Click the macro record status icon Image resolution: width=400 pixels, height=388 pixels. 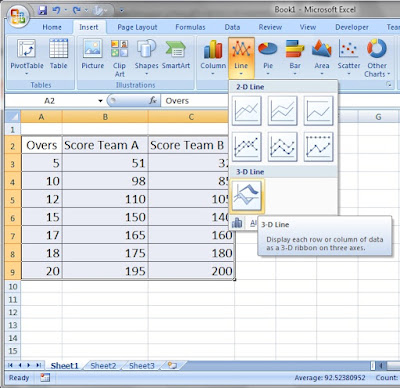pyautogui.click(x=45, y=378)
